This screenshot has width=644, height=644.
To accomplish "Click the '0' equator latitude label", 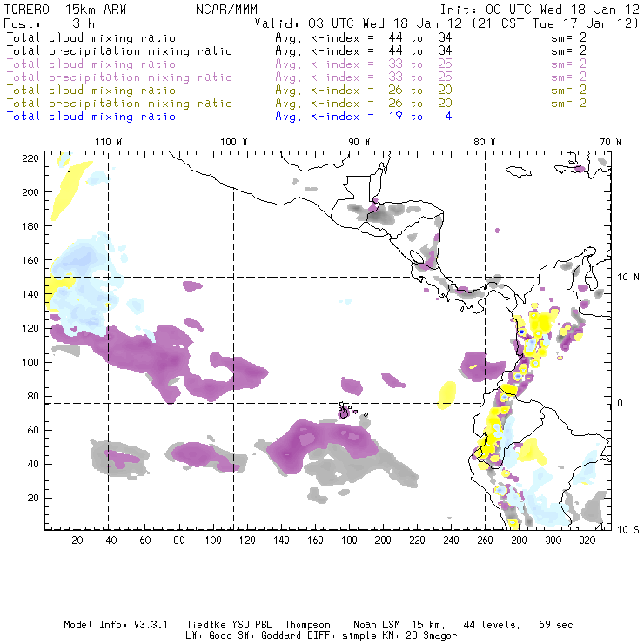I will [x=621, y=403].
